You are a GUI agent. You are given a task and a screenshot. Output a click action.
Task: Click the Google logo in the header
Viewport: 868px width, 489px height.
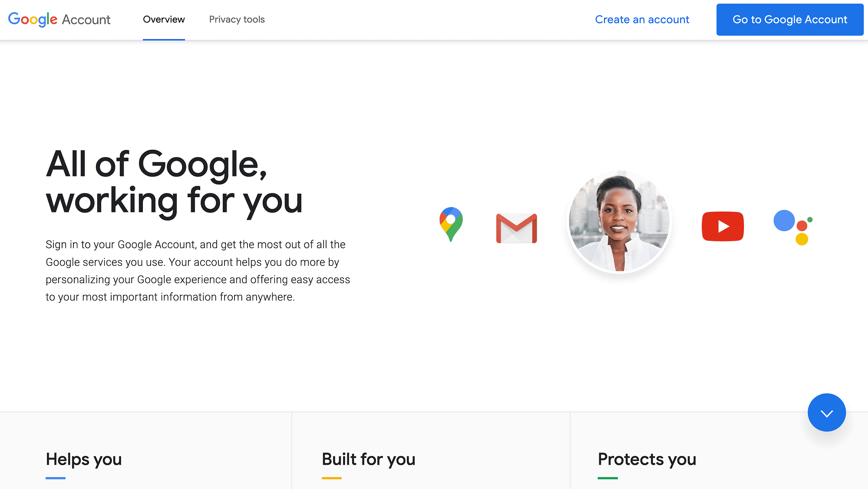click(33, 19)
